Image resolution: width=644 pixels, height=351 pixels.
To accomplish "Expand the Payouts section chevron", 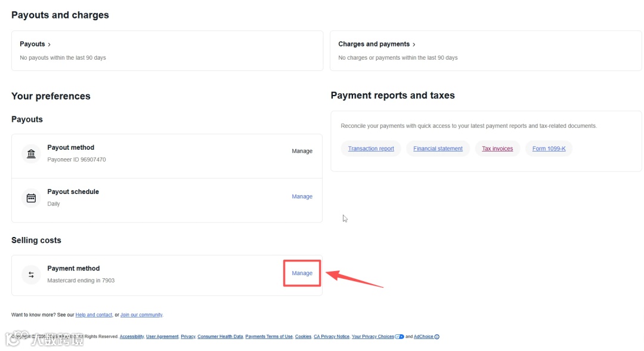I will point(49,44).
